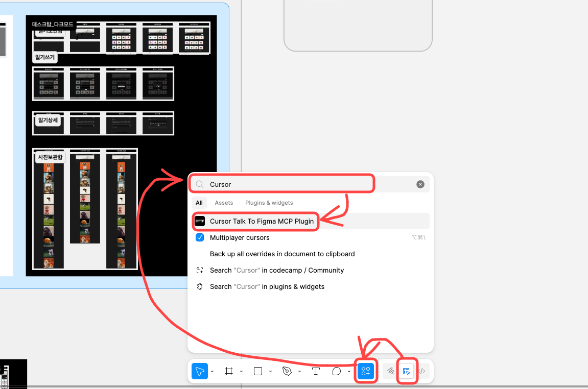
Task: Select the rightmost frame in the top canvas row
Action: [x=194, y=38]
